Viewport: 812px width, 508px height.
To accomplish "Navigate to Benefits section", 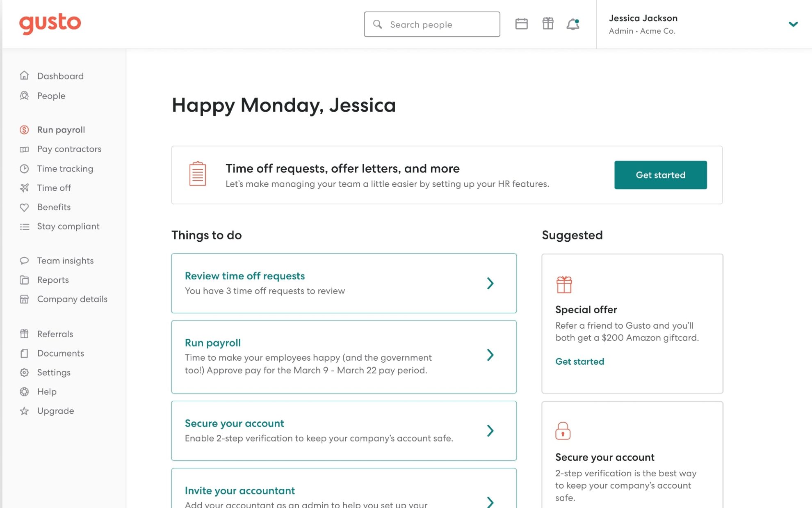I will (54, 206).
